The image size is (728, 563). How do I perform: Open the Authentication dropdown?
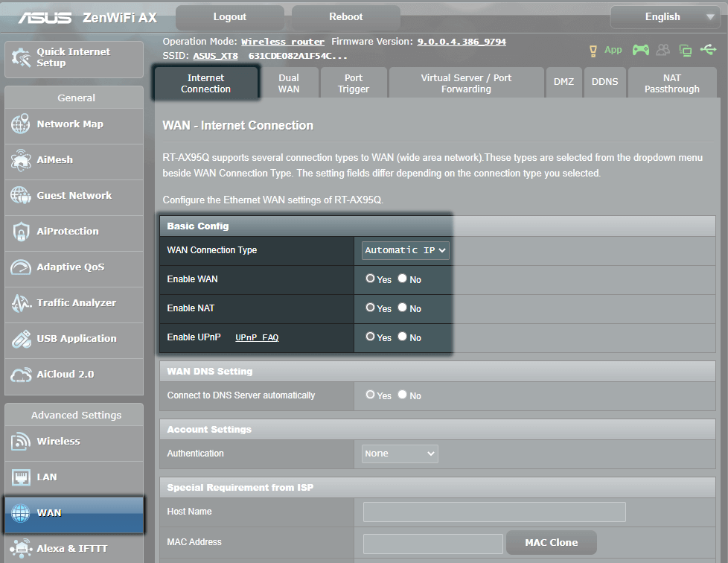pos(399,453)
